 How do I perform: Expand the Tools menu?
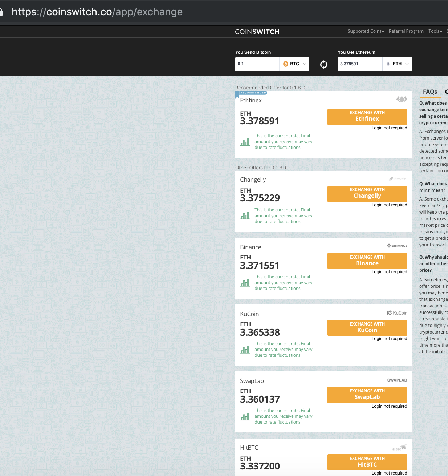(435, 31)
